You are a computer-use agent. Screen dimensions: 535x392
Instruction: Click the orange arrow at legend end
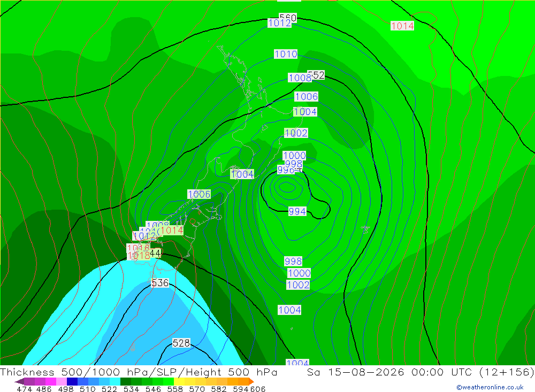(251, 381)
